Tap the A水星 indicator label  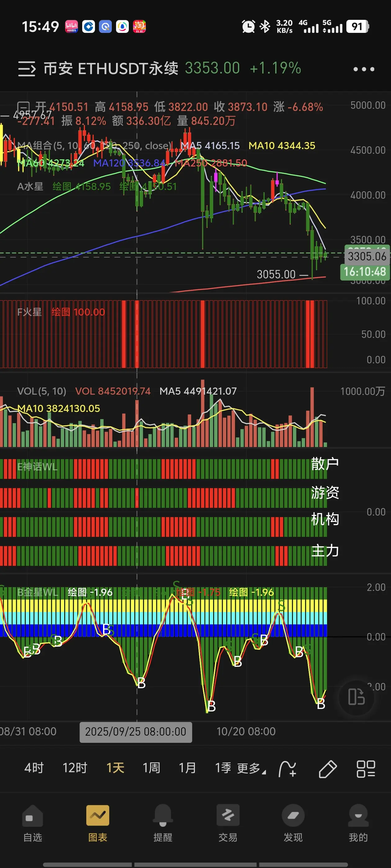pos(30,186)
